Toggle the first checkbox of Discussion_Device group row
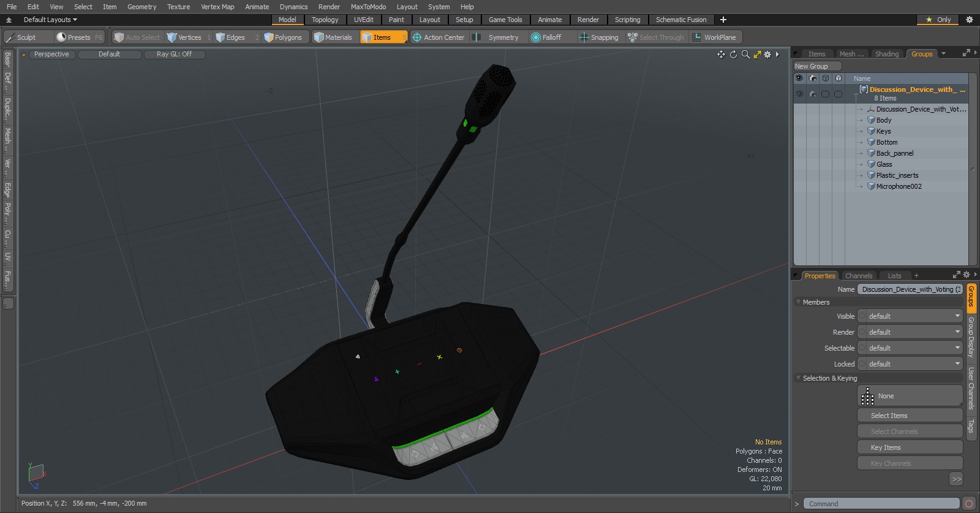 826,94
